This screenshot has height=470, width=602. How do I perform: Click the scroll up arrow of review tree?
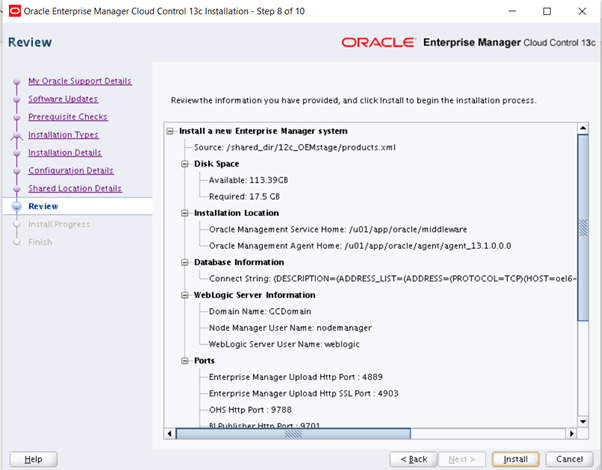pyautogui.click(x=582, y=129)
